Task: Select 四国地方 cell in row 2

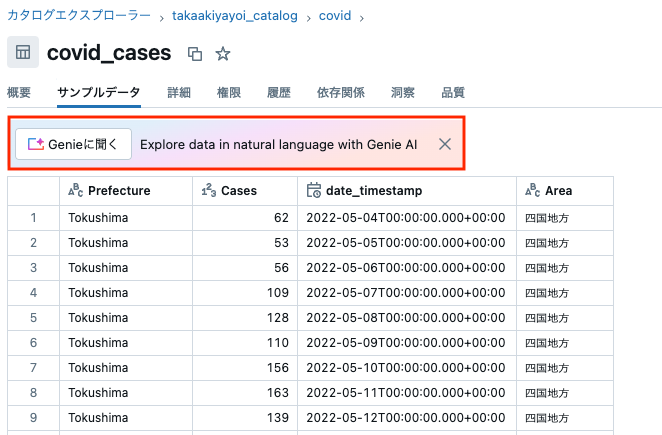Action: [x=565, y=243]
